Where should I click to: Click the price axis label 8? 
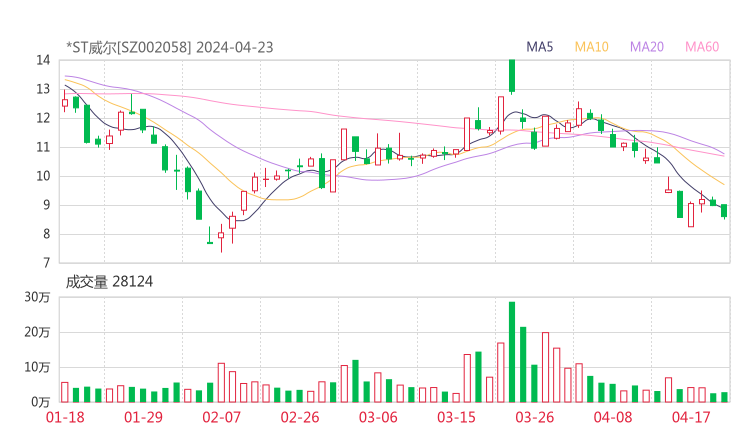tap(46, 234)
